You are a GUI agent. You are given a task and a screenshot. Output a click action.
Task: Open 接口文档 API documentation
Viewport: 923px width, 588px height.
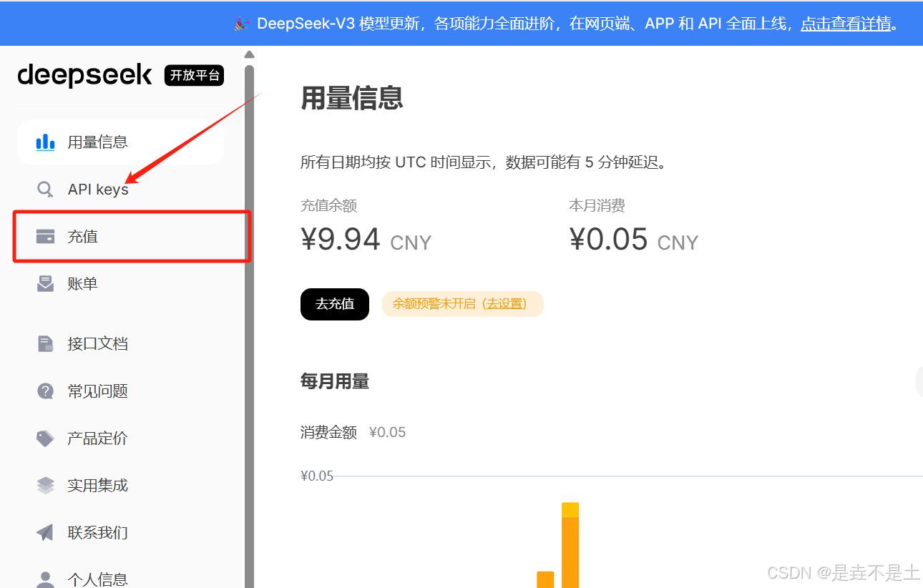tap(120, 344)
